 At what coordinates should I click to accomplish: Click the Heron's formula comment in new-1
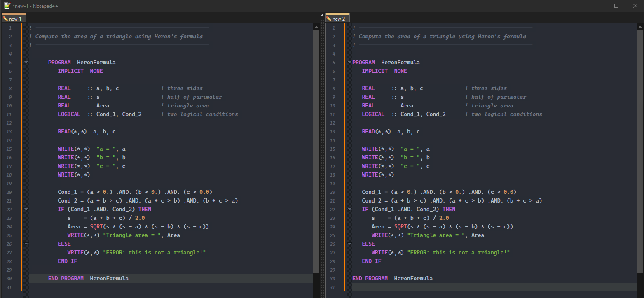116,37
